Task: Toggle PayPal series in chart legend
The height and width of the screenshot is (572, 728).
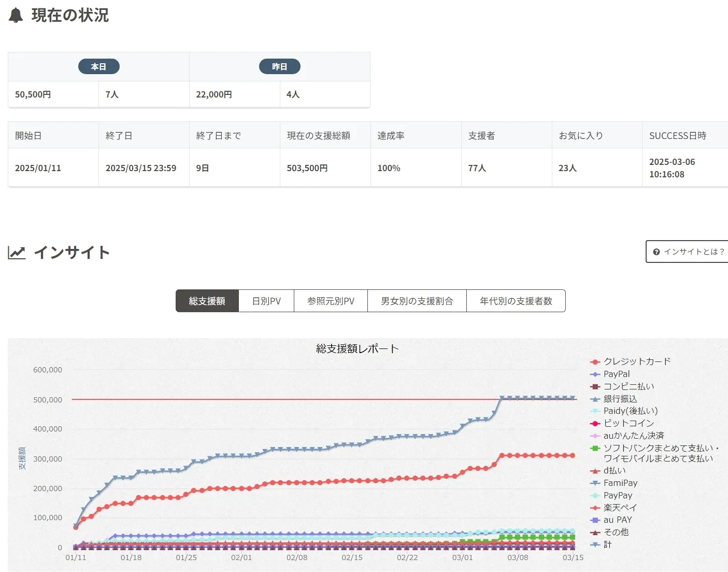Action: (x=616, y=374)
